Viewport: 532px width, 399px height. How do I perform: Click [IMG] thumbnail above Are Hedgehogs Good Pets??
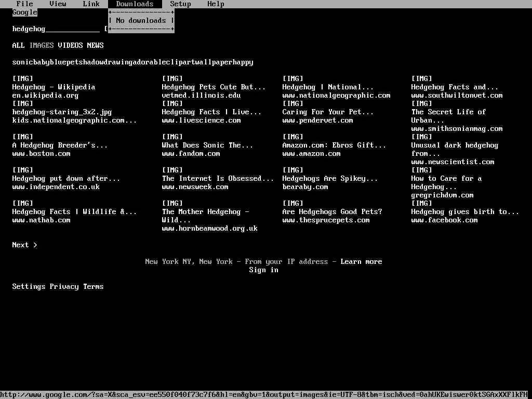[293, 204]
